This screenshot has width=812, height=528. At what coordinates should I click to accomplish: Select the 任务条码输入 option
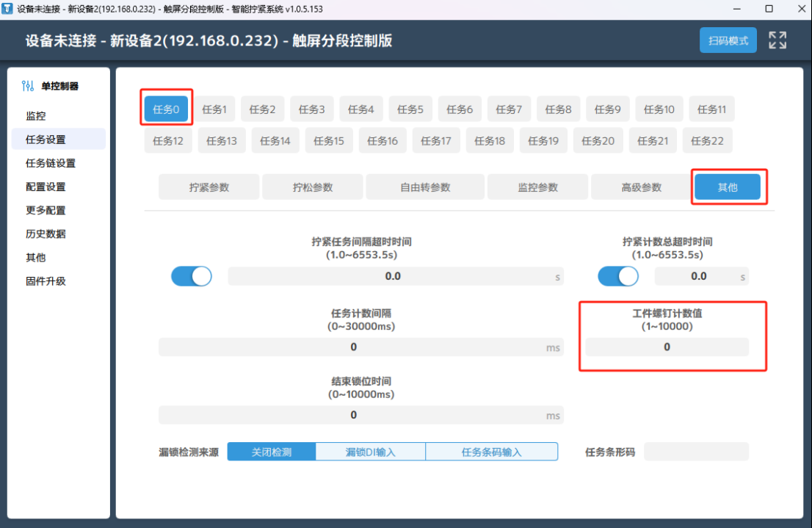tap(491, 452)
